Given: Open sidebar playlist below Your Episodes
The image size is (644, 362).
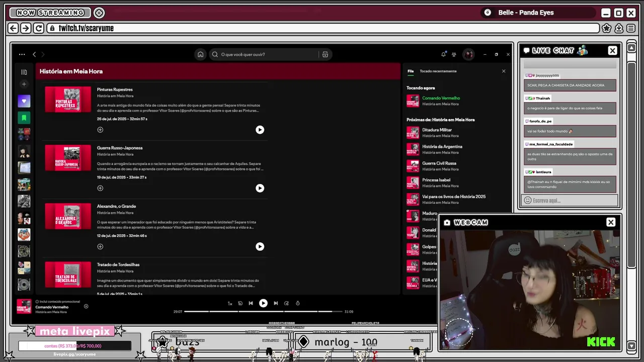Looking at the screenshot, I should pos(24,134).
